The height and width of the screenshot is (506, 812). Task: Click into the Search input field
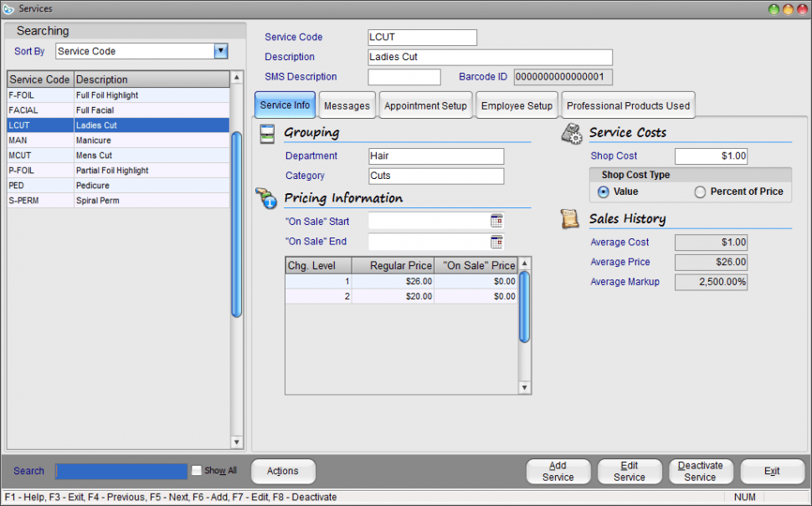tap(121, 471)
